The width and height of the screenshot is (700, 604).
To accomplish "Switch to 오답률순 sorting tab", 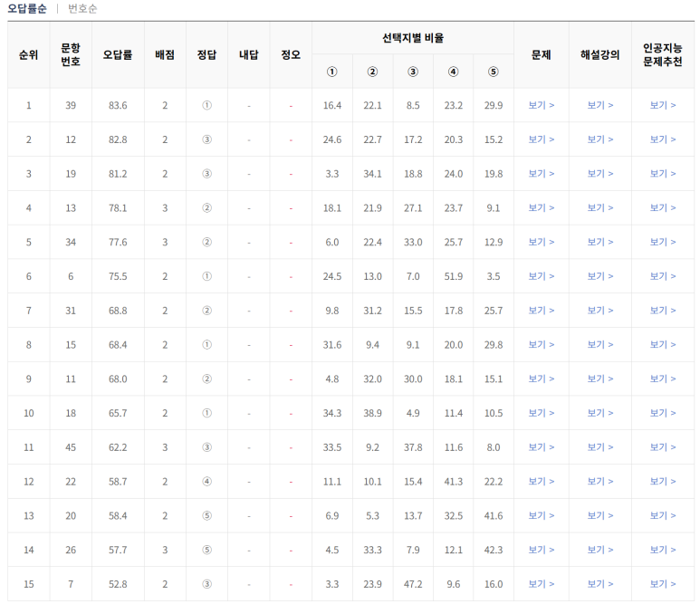I will 27,8.
